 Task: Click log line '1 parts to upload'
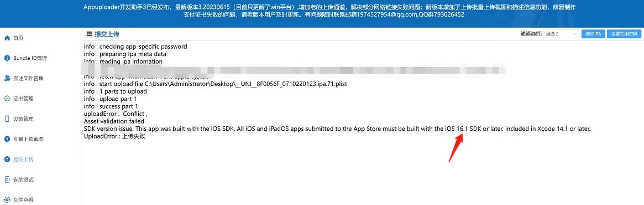116,91
